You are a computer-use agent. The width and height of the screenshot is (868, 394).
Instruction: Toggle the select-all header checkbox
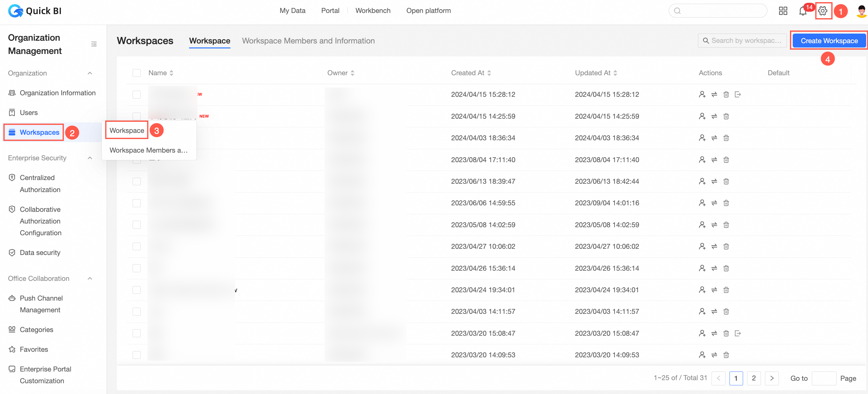(136, 73)
